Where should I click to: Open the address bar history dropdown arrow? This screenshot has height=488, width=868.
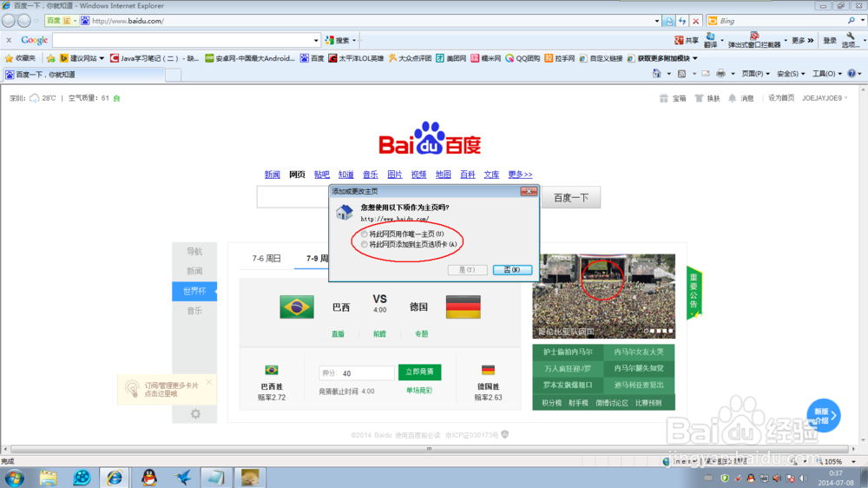[x=656, y=21]
